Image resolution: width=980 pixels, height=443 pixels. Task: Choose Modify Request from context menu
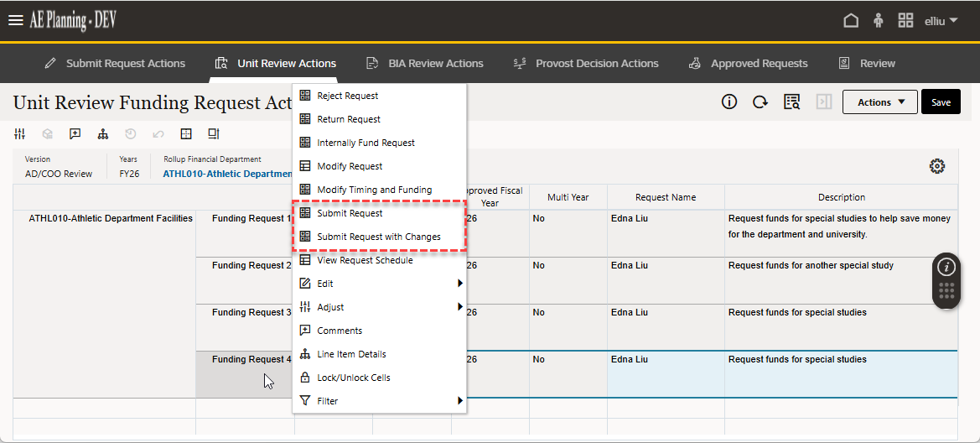pos(380,166)
